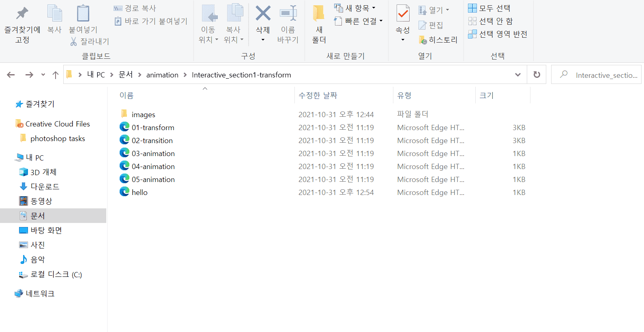
Task: Click the 3KB size of 01-transform
Action: (x=519, y=127)
